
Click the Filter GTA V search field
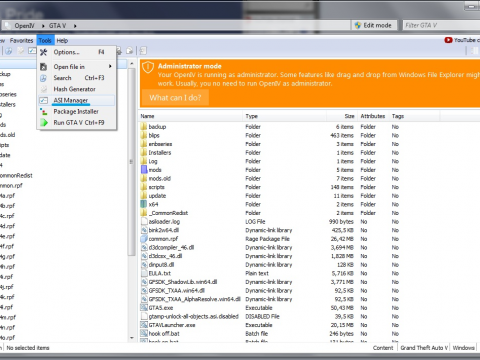point(441,25)
